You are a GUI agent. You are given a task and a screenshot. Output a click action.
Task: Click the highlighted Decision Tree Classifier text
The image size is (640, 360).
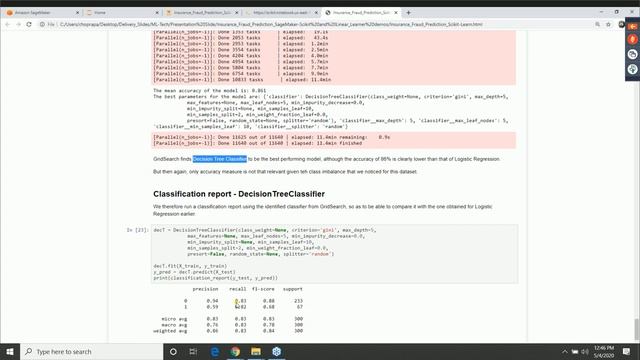tap(220, 159)
